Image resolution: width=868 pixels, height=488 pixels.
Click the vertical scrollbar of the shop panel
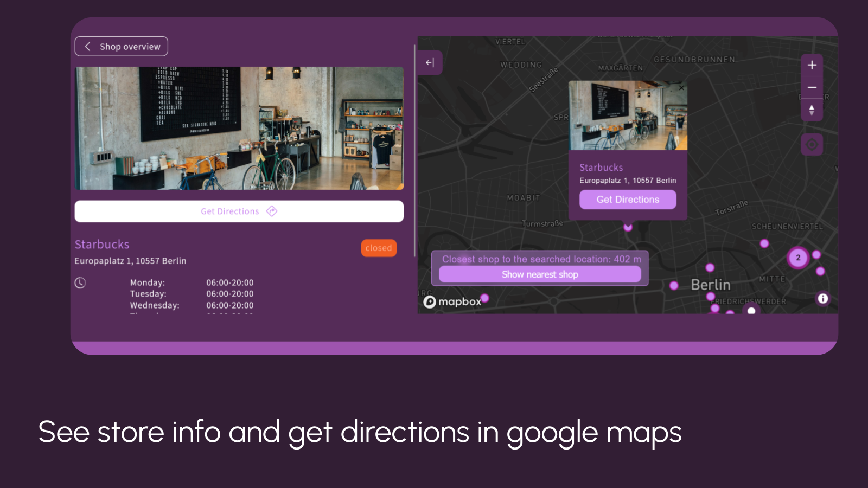click(414, 151)
